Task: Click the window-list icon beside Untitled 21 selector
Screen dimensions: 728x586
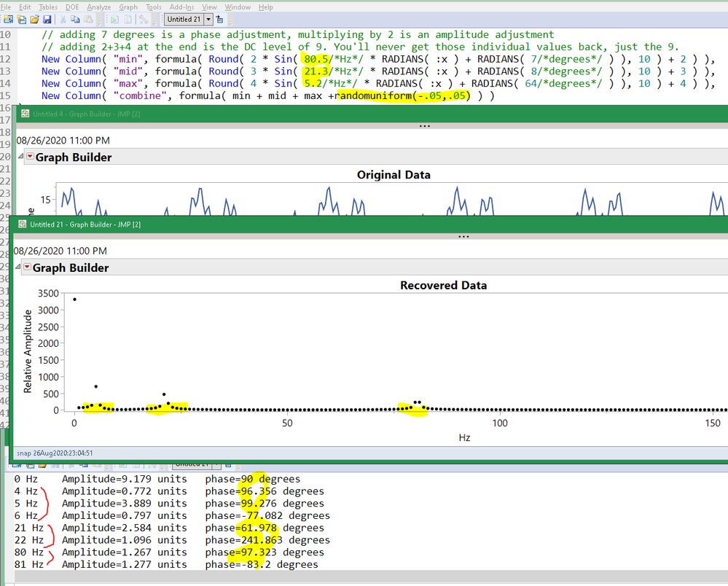Action: 219,19
